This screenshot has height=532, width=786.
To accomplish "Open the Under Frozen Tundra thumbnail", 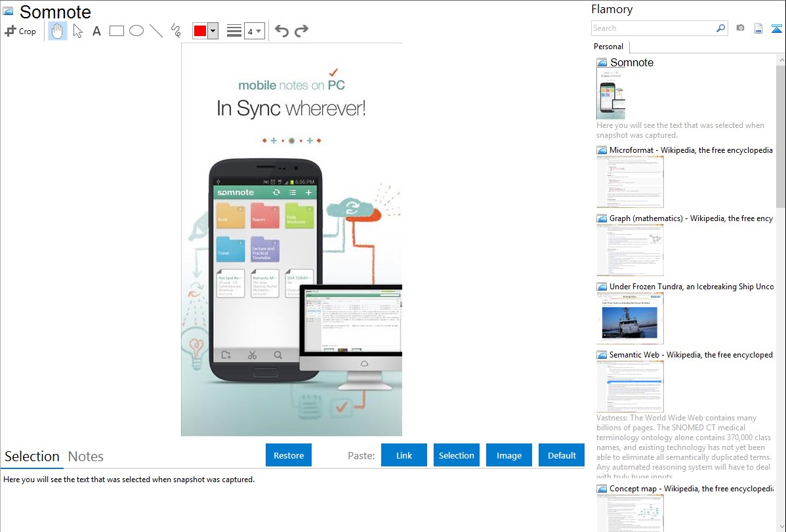I will [x=630, y=318].
